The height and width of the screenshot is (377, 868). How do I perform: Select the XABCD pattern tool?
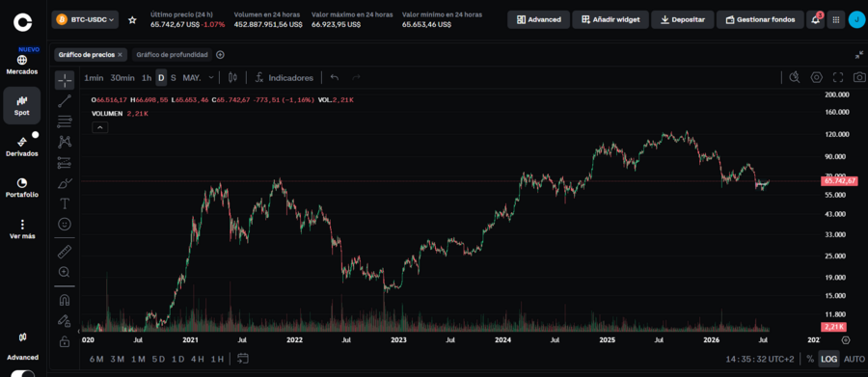pyautogui.click(x=65, y=142)
